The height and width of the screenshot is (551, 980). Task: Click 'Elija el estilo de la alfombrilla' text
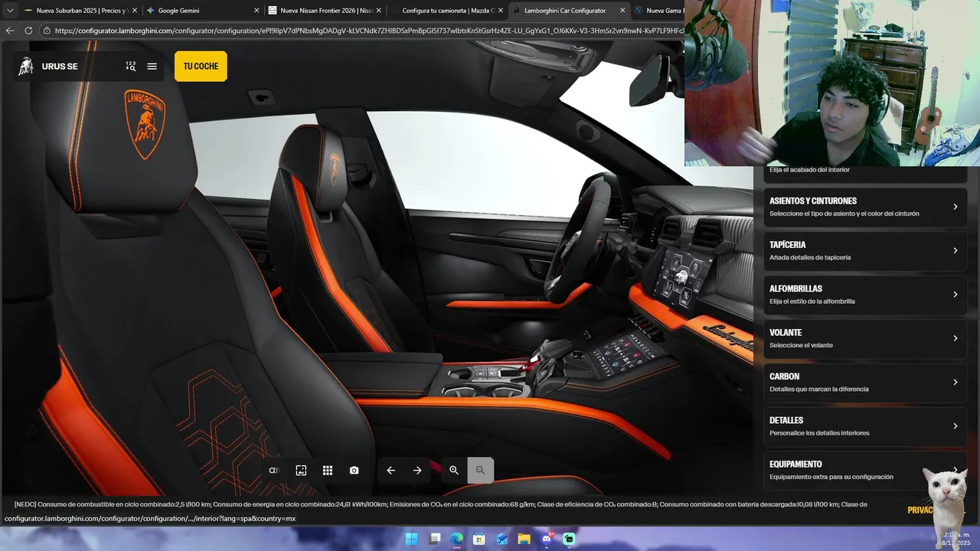(812, 302)
